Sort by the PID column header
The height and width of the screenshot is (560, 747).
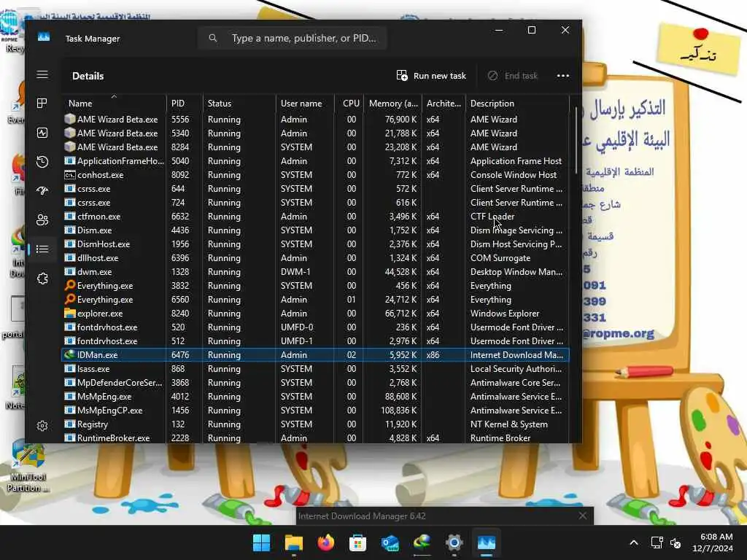pos(184,103)
